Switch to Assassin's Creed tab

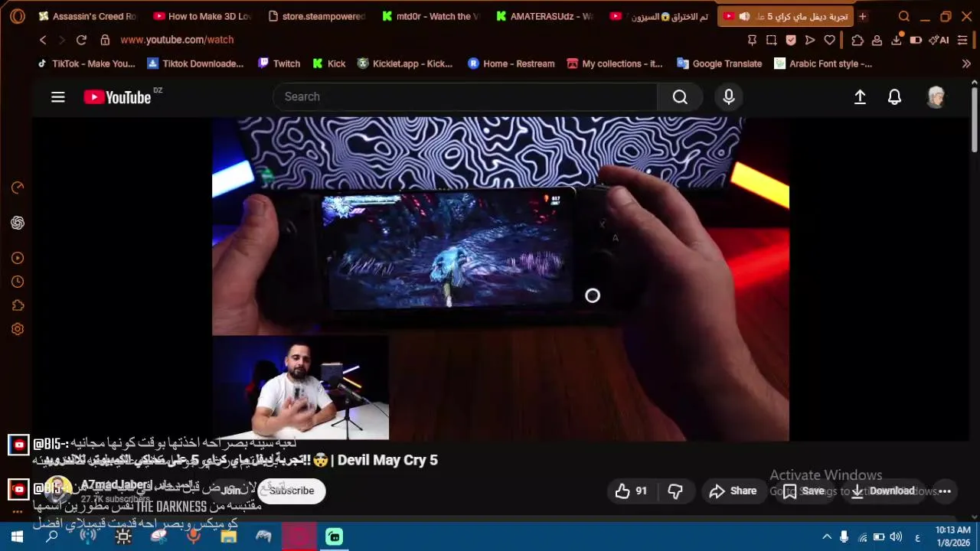click(87, 16)
